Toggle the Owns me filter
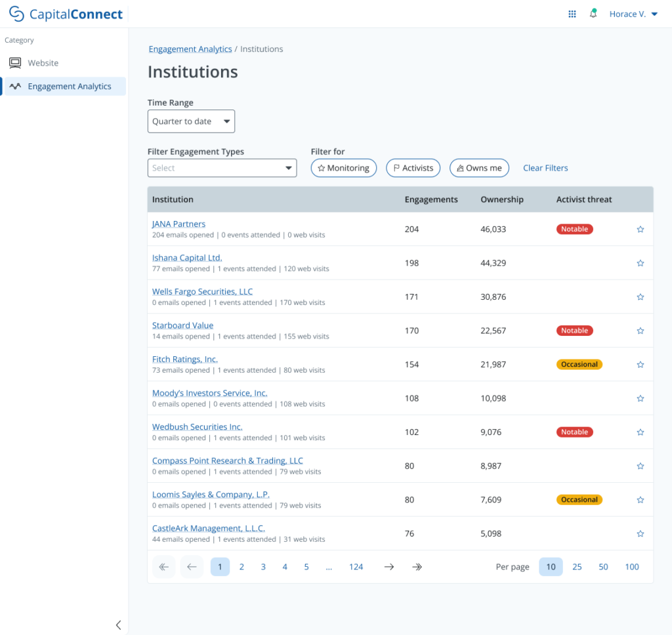 pos(479,168)
